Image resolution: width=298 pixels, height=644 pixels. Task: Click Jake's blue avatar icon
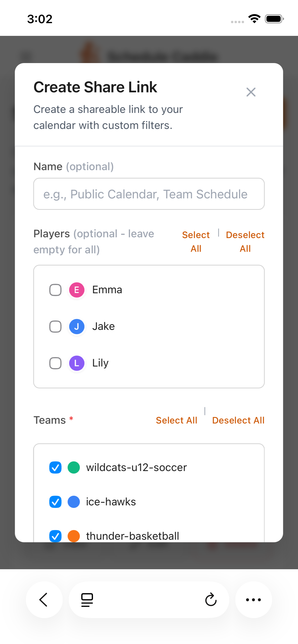pyautogui.click(x=77, y=326)
